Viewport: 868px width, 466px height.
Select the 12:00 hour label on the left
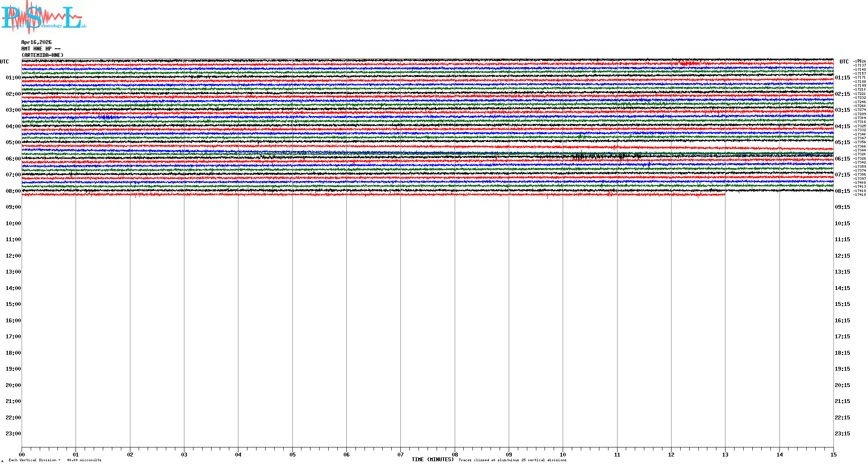coord(13,256)
